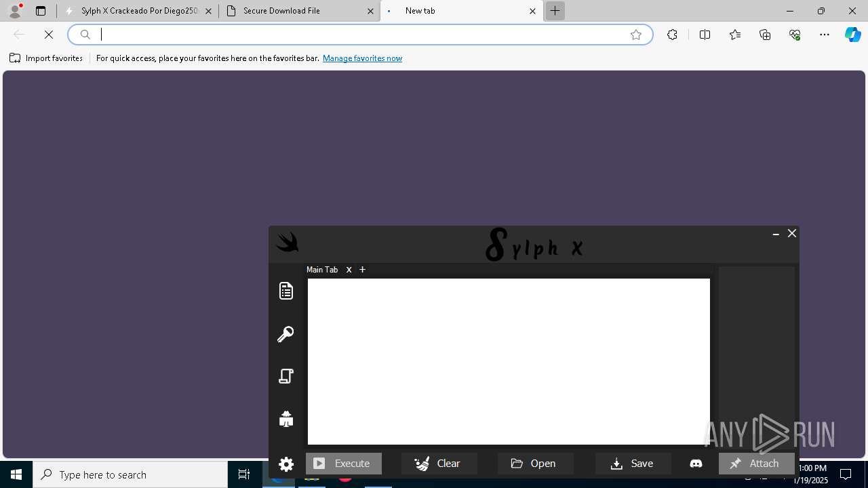
Task: Open the Favorites list in Edge
Action: (735, 35)
